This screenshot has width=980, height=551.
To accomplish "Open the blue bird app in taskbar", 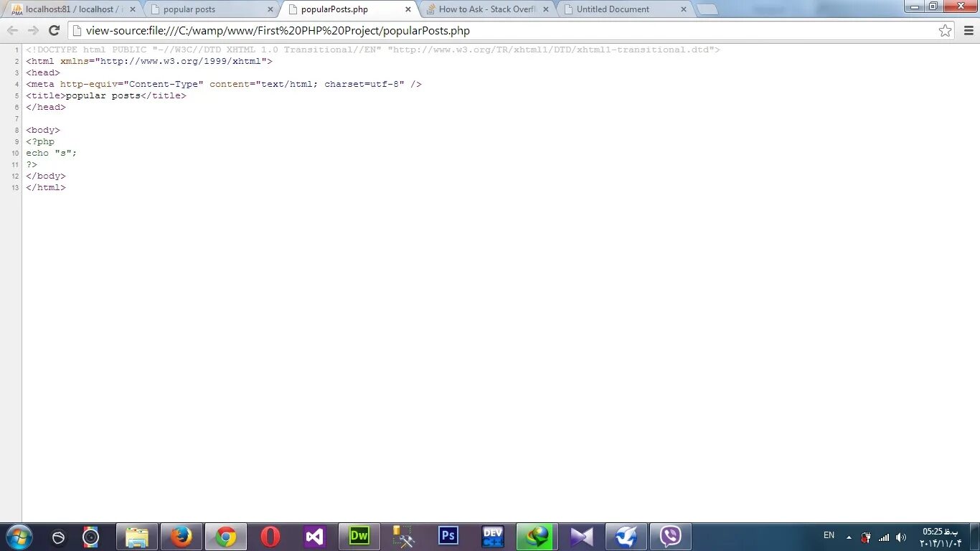I will click(626, 537).
